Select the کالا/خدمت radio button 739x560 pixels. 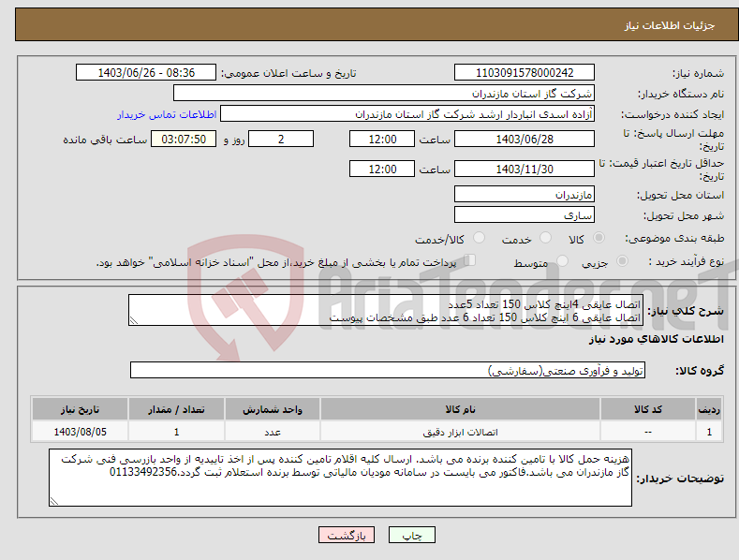pyautogui.click(x=479, y=238)
